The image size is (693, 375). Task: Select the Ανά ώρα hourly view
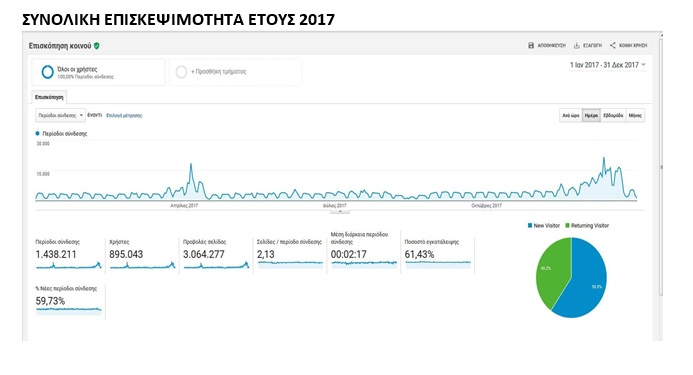pos(571,115)
